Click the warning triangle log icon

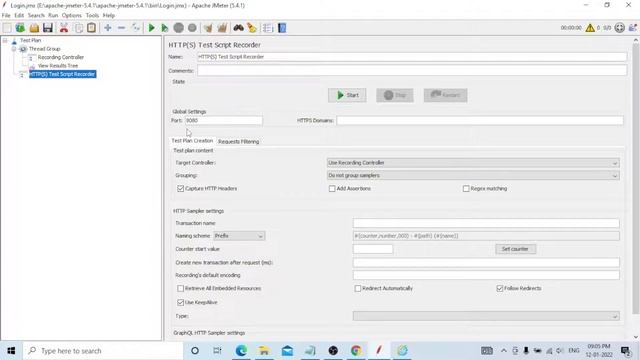pos(590,28)
